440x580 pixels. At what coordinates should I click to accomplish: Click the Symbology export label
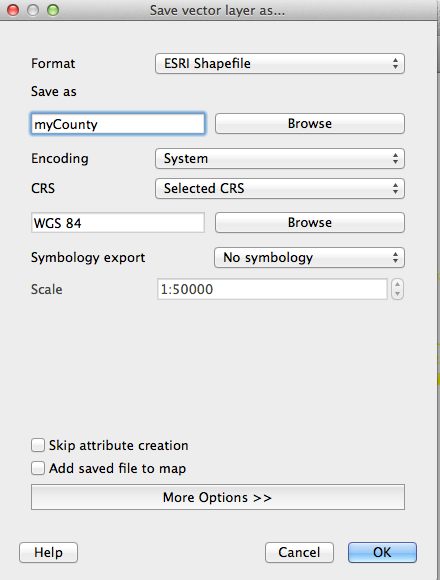[88, 257]
